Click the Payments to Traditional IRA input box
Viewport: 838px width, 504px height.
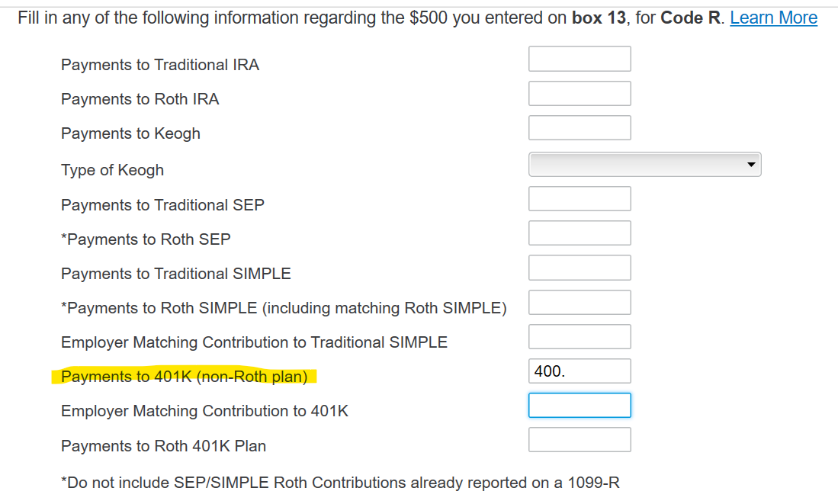click(x=580, y=59)
